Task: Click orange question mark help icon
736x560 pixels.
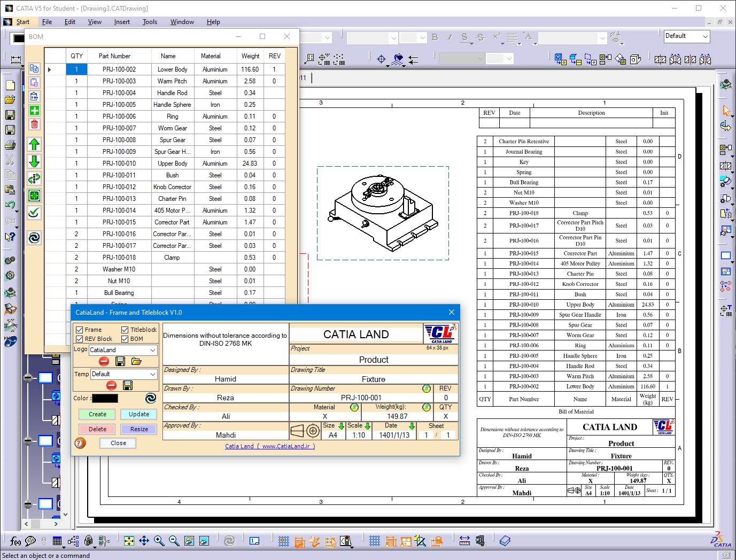Action: [x=80, y=443]
